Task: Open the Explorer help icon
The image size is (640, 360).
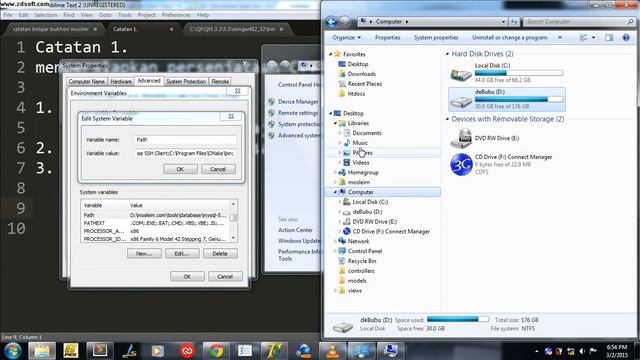Action: [x=626, y=38]
